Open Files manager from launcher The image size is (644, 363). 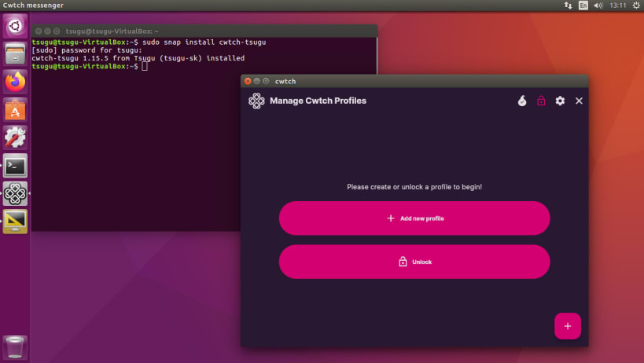click(15, 53)
